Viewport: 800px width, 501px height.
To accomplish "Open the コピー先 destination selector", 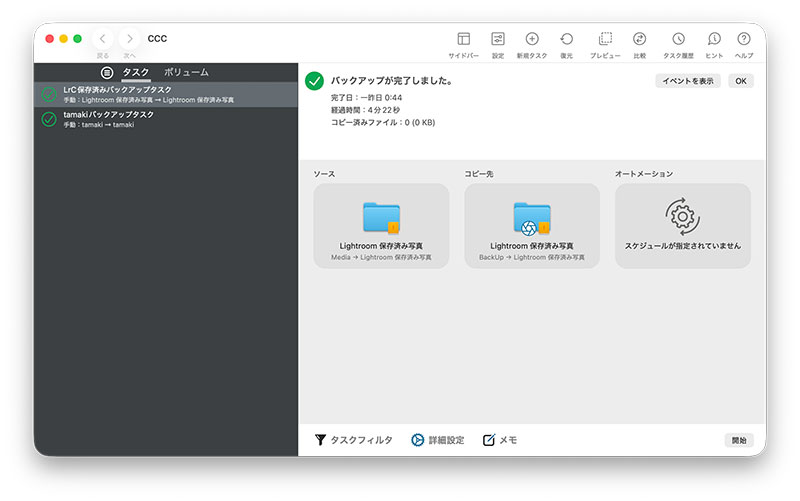I will [532, 226].
